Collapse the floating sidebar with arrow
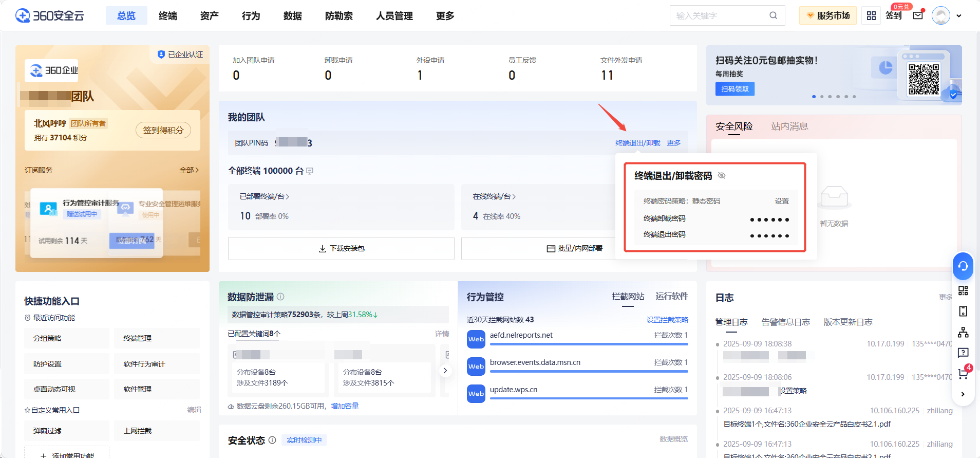980x458 pixels. coord(963,394)
